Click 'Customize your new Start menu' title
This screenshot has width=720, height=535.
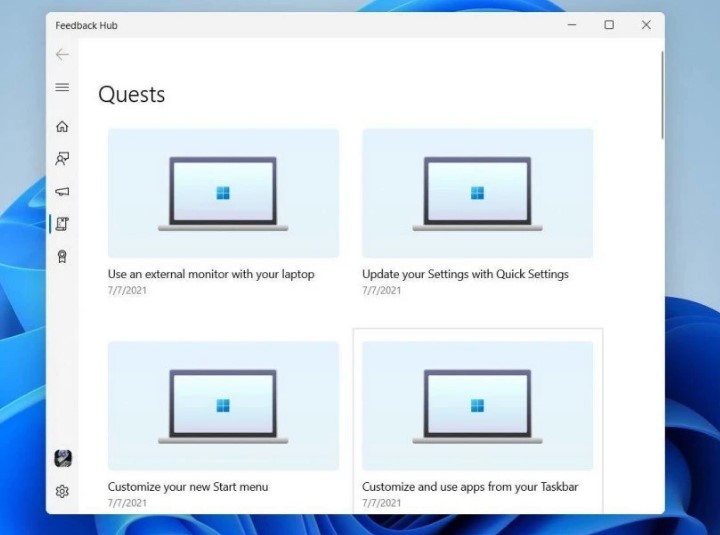tap(188, 487)
